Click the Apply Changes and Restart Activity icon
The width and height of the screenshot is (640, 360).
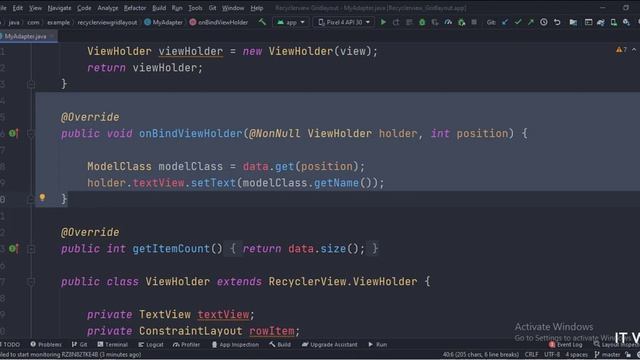point(396,22)
